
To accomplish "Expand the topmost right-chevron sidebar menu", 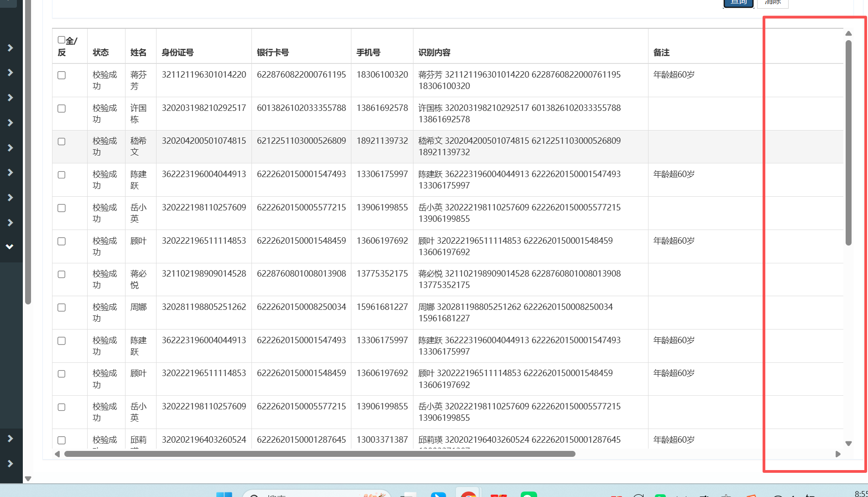I will coord(10,48).
